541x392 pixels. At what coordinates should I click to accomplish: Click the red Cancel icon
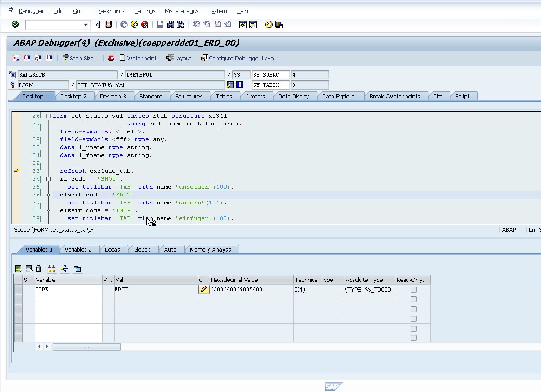pyautogui.click(x=145, y=25)
